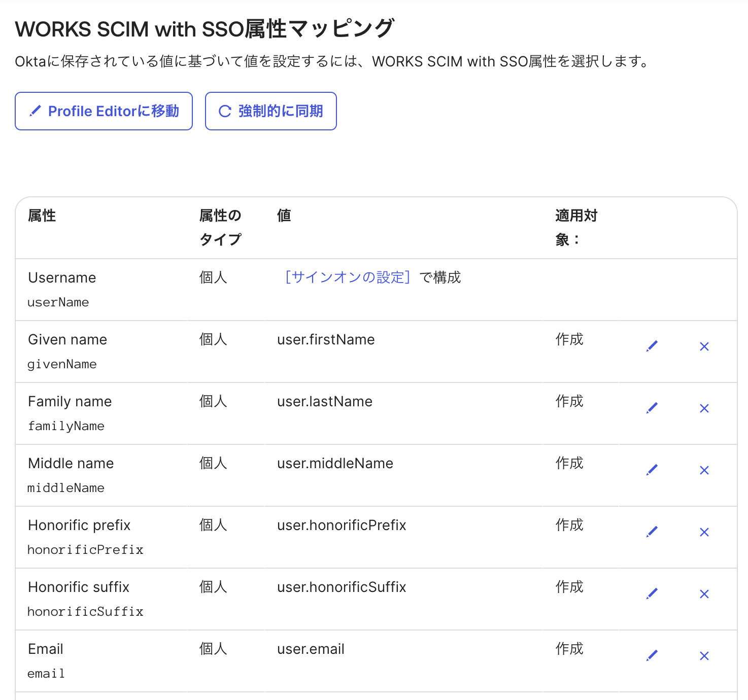Edit the Middle name mapping pencil icon
This screenshot has width=748, height=700.
point(652,470)
